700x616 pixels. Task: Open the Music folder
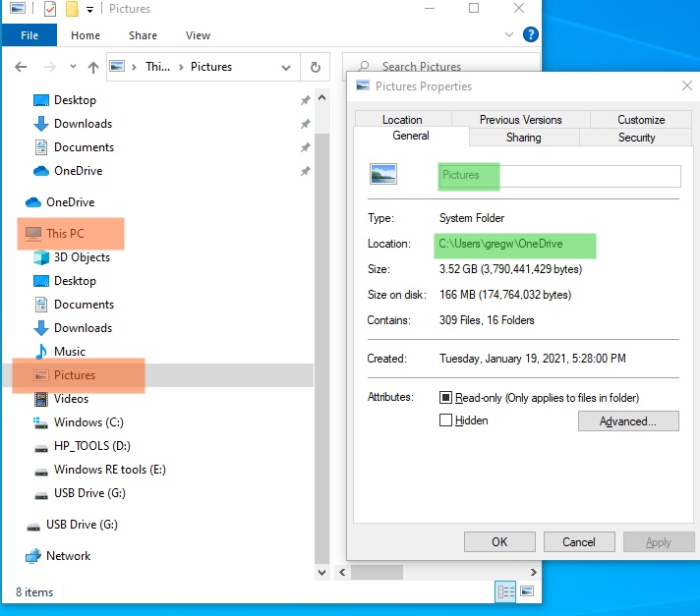pyautogui.click(x=69, y=352)
